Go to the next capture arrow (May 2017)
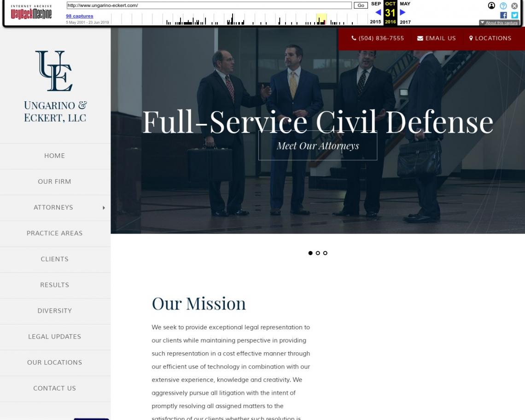 [403, 12]
